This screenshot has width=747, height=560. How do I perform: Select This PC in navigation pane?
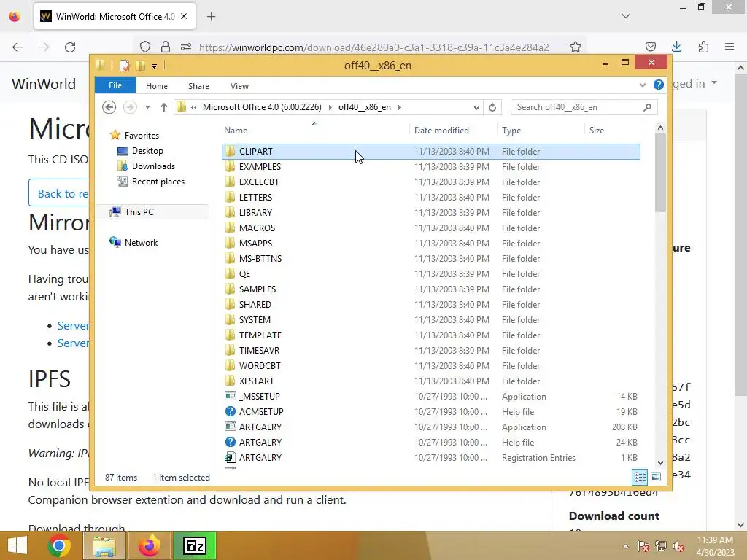pos(139,212)
